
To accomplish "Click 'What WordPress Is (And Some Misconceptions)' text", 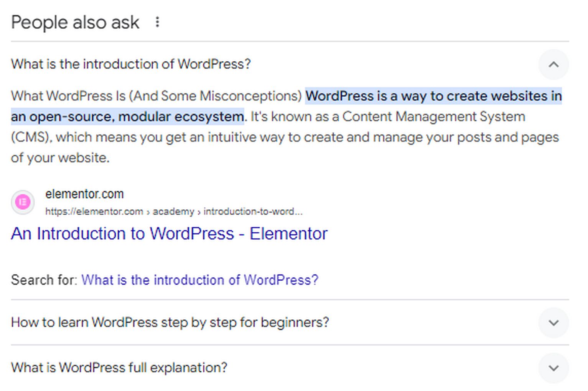I will pyautogui.click(x=156, y=96).
